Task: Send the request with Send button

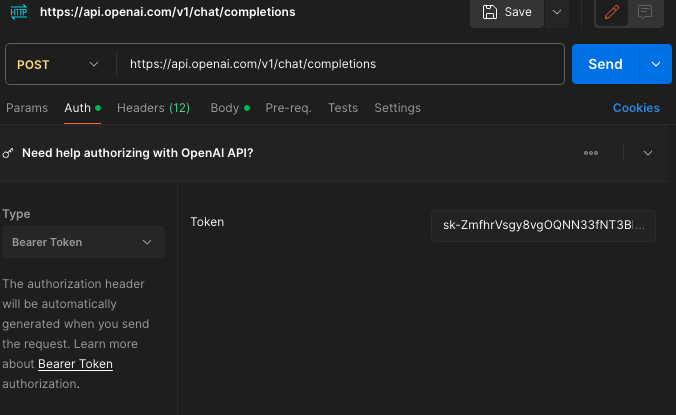Action: click(605, 64)
